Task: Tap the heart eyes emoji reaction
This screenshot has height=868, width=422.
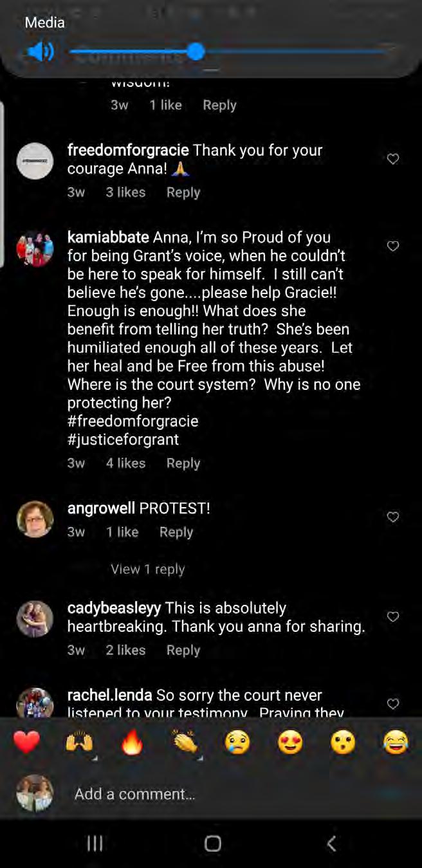Action: (x=290, y=743)
